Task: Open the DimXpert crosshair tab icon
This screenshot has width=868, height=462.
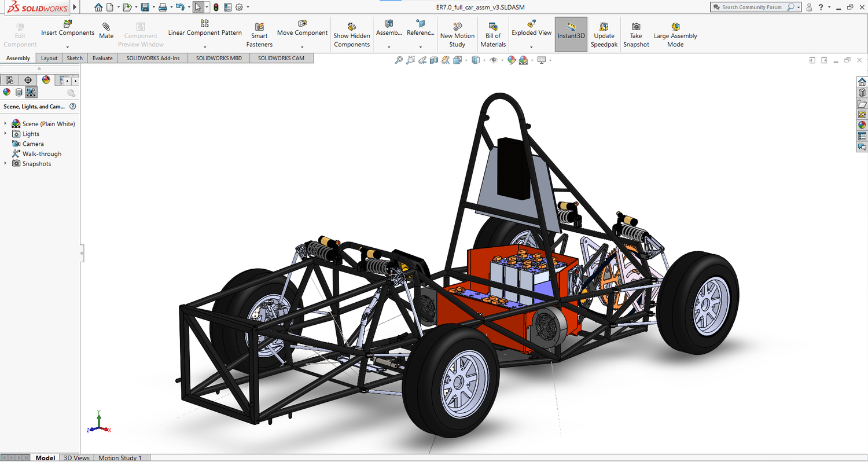Action: click(x=28, y=80)
